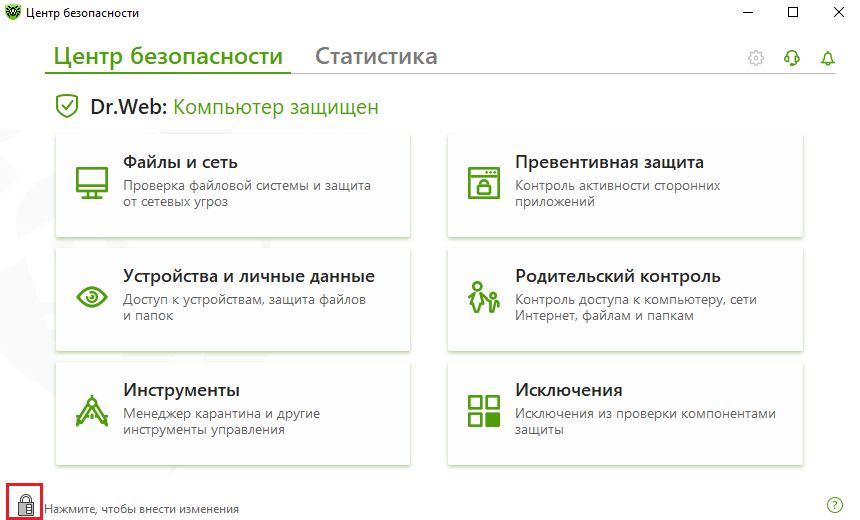Click the compass icon for Инструменты
Image resolution: width=860 pixels, height=520 pixels.
(92, 411)
